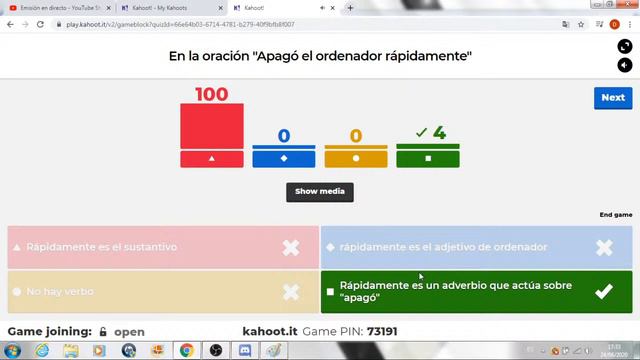Image resolution: width=640 pixels, height=360 pixels.
Task: Open Google Chrome in the taskbar
Action: pos(187,351)
